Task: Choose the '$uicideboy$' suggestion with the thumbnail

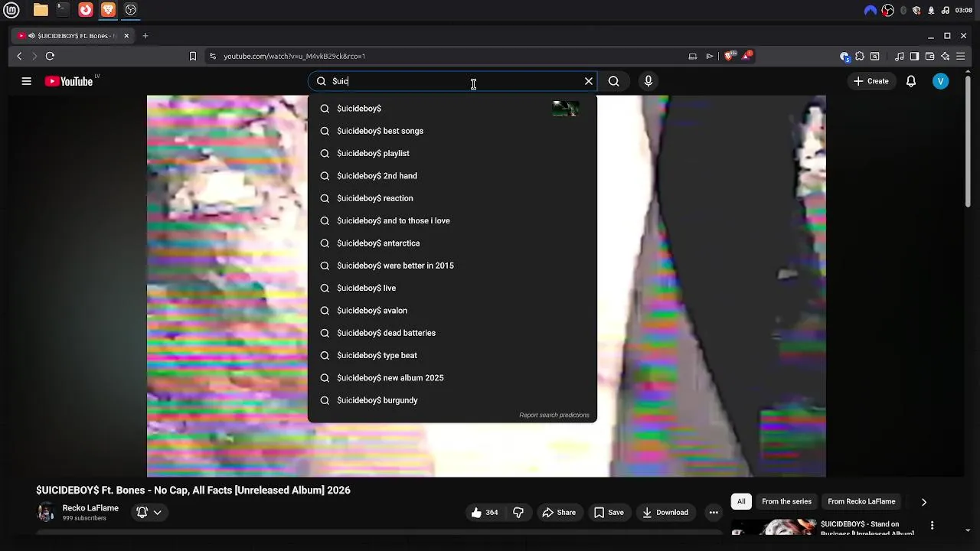Action: (452, 109)
